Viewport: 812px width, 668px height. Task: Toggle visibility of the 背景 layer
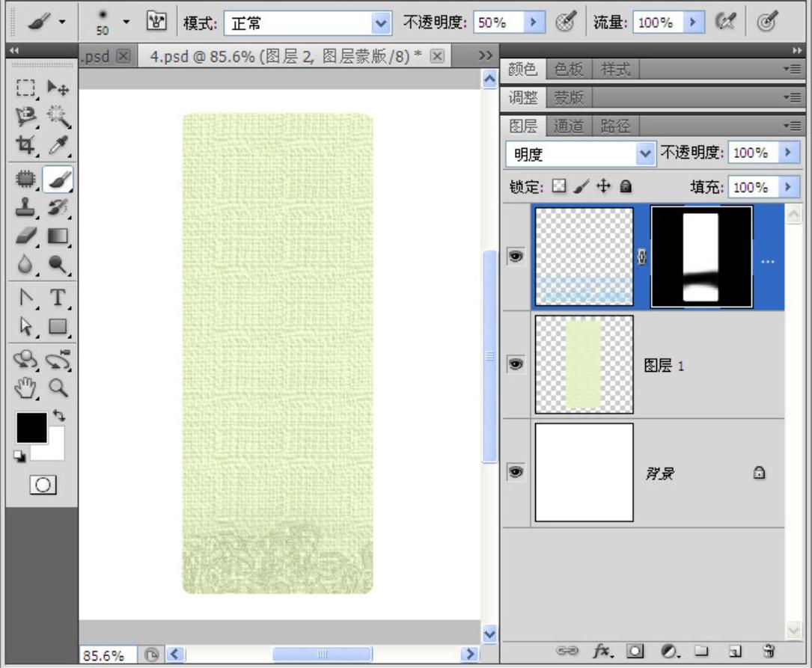coord(516,473)
